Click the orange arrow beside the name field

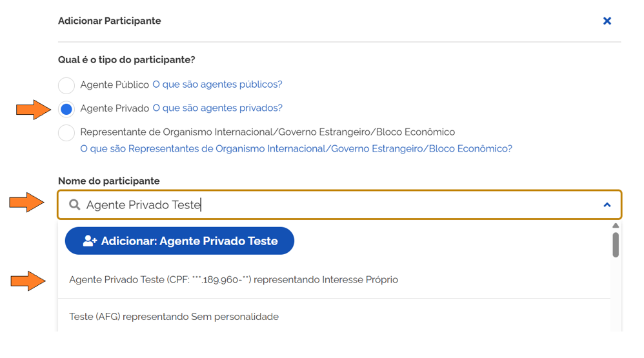pyautogui.click(x=26, y=204)
